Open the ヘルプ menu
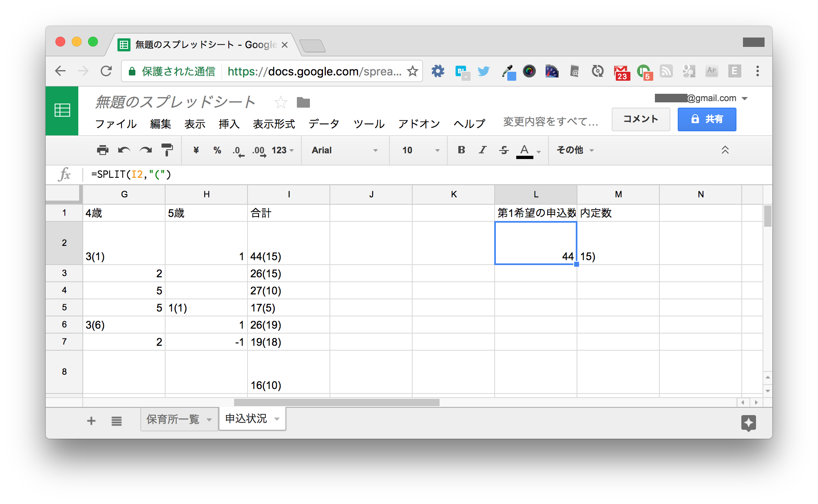 point(469,124)
